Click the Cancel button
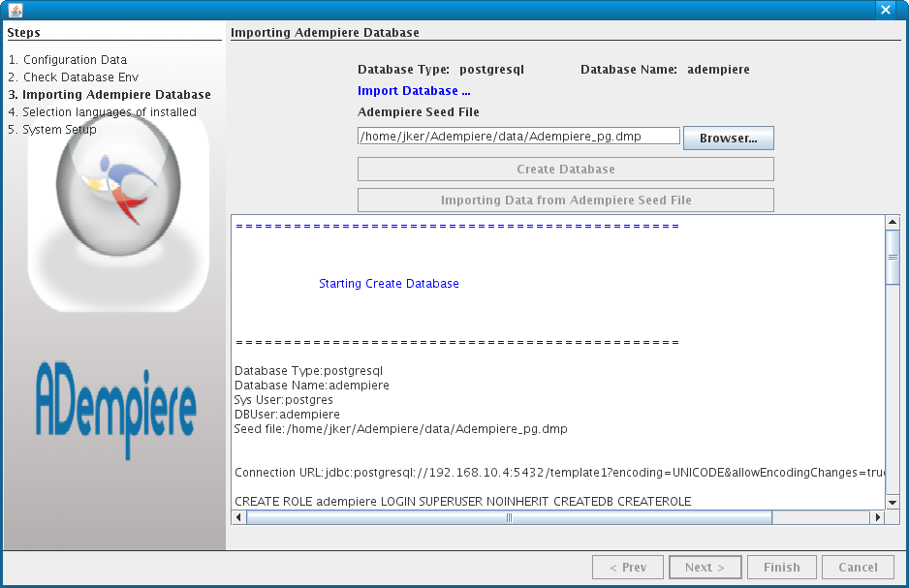Image resolution: width=909 pixels, height=588 pixels. click(x=858, y=567)
